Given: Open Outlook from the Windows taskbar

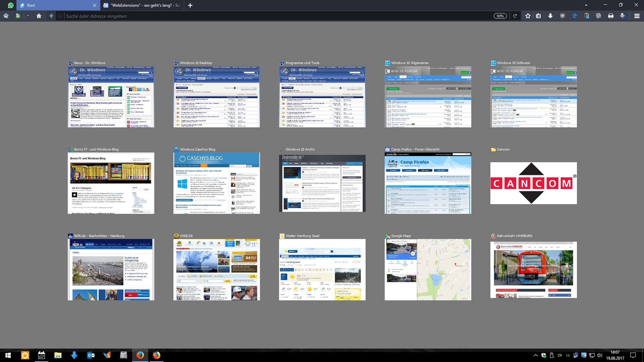Looking at the screenshot, I should click(91, 355).
